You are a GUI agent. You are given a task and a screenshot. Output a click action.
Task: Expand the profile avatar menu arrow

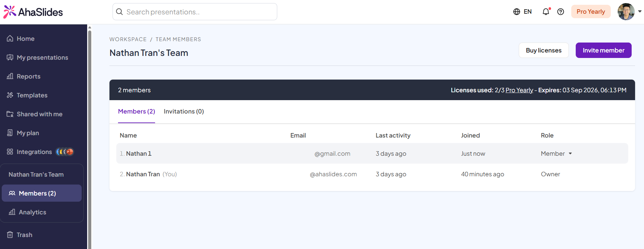[640, 11]
